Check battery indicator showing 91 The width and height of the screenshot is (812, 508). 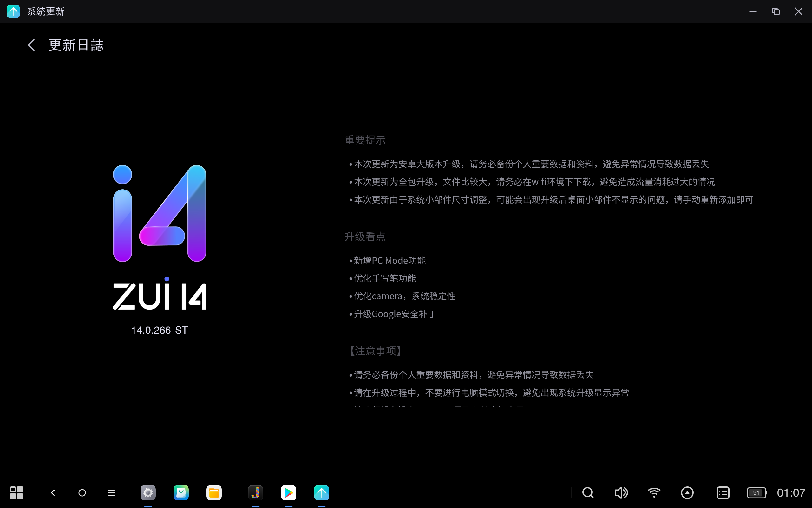(x=757, y=493)
